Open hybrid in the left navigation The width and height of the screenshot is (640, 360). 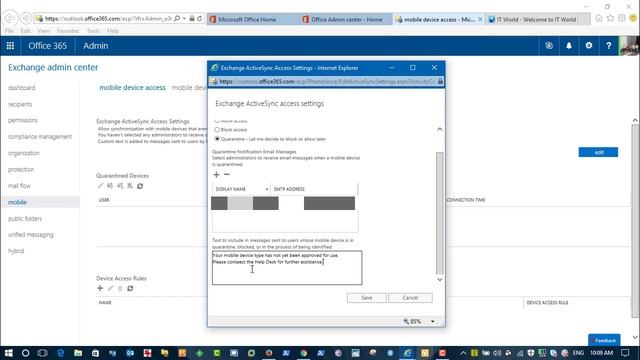click(16, 251)
